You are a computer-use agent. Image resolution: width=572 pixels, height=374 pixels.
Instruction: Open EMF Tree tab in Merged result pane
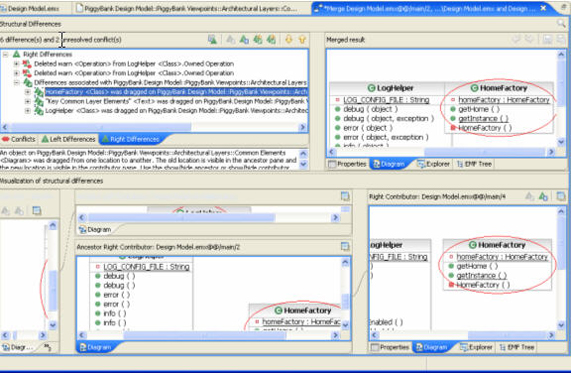474,164
